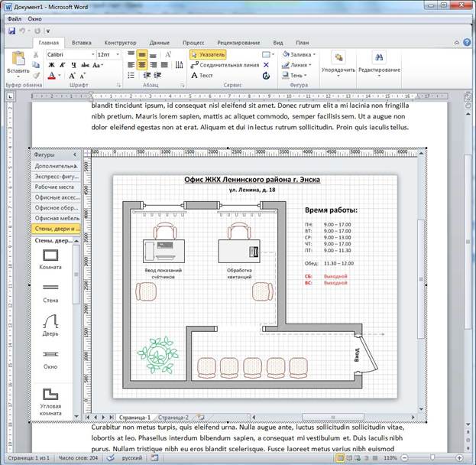Select the Window (Окно) shape stencil

[50, 360]
